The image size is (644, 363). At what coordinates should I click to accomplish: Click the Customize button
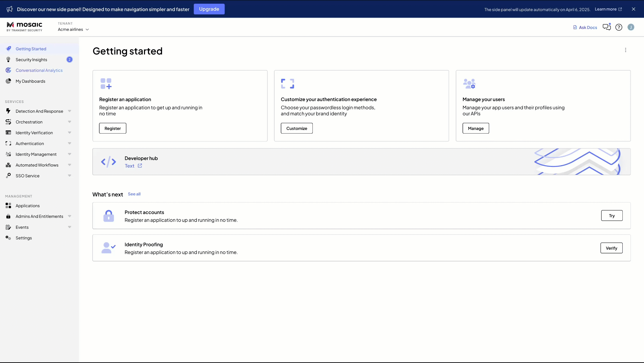[x=296, y=128]
